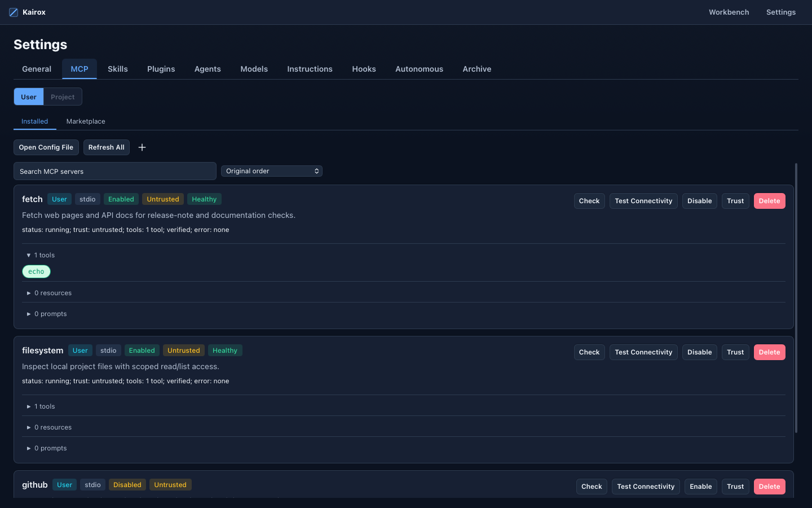The image size is (812, 508).
Task: Switch to the Models tab
Action: pos(254,69)
